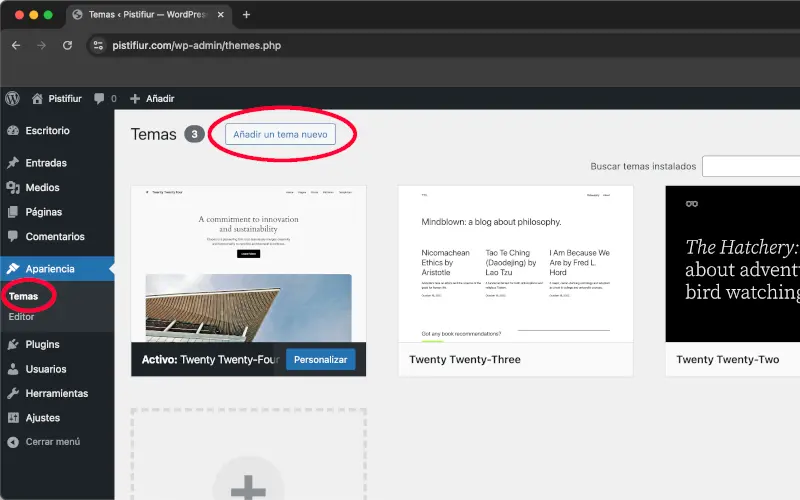The height and width of the screenshot is (500, 800).
Task: Open the Editor submenu item
Action: [21, 316]
